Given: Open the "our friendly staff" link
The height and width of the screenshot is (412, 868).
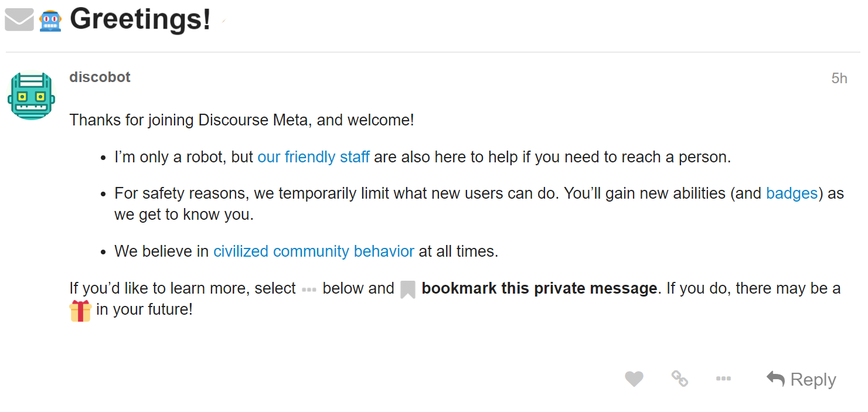Looking at the screenshot, I should [314, 157].
